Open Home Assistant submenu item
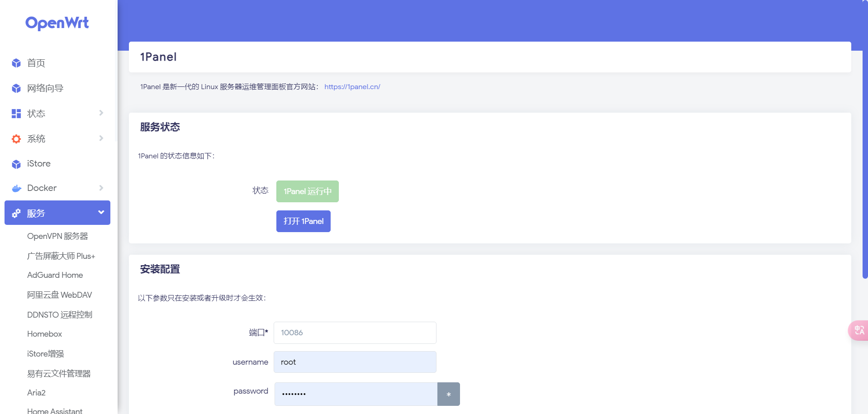 click(55, 411)
